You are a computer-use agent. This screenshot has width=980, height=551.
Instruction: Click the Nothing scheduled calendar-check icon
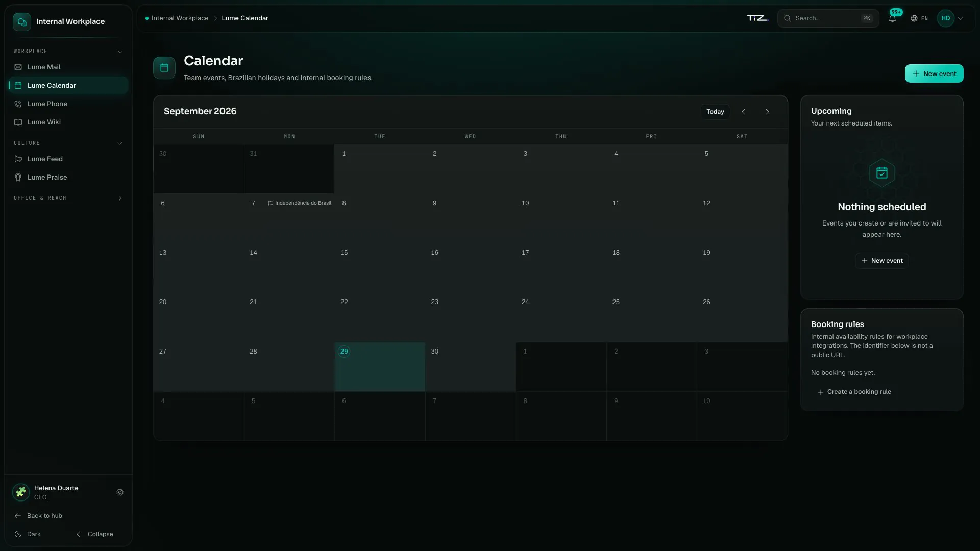(x=882, y=173)
